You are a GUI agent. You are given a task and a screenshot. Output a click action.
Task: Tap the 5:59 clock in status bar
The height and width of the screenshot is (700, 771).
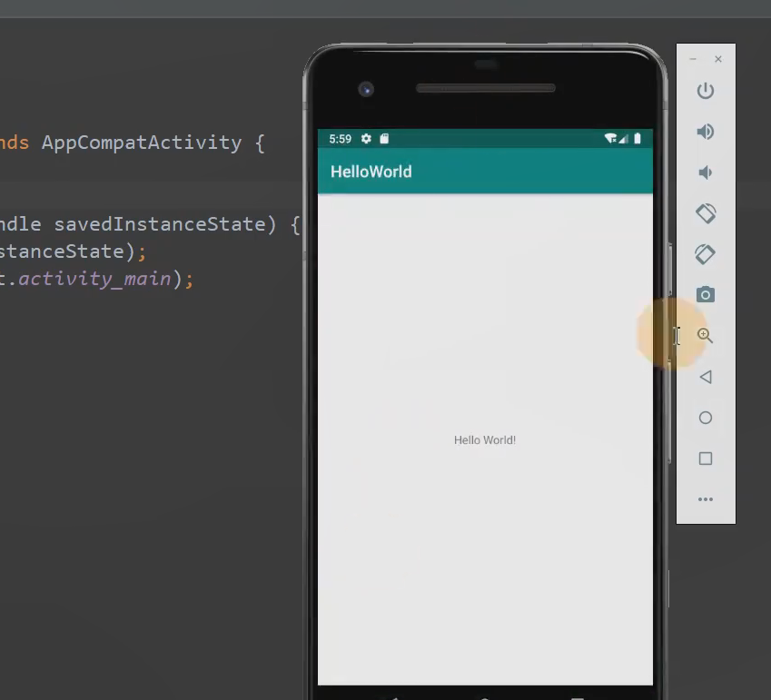coord(341,139)
